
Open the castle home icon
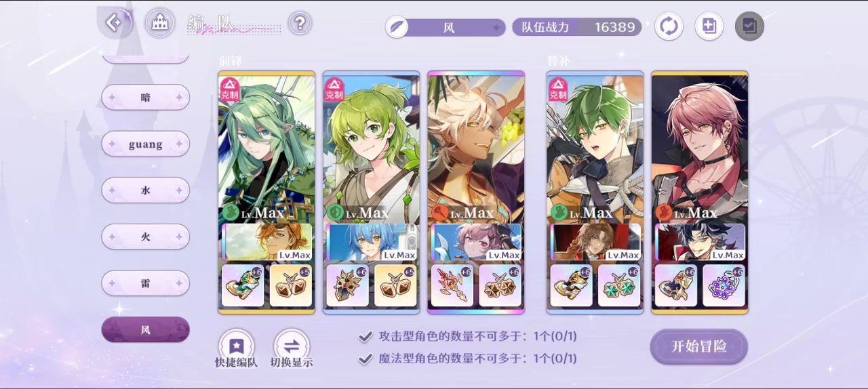point(160,23)
